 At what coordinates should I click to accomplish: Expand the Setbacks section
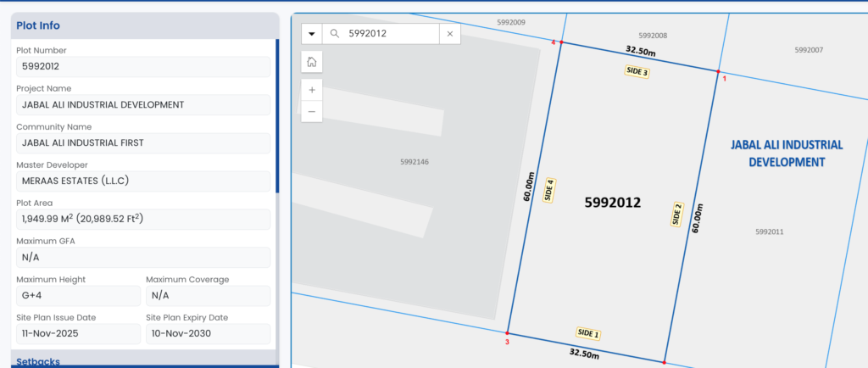coord(38,361)
